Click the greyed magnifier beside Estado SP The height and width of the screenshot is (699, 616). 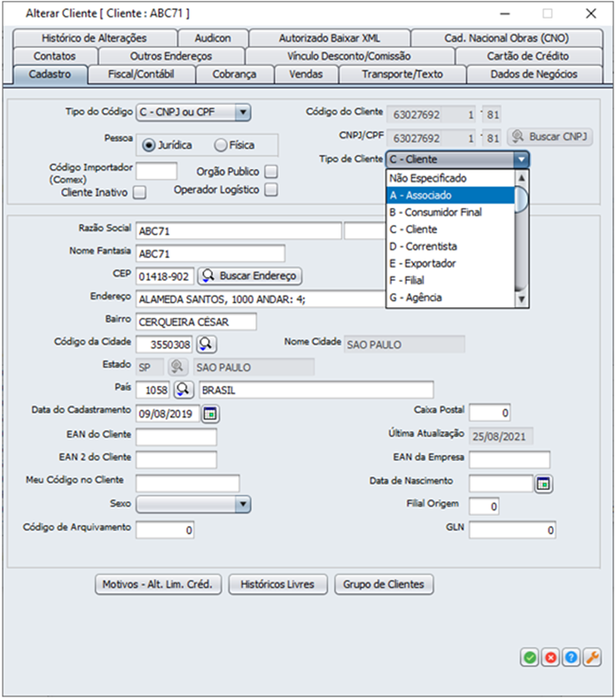point(177,367)
